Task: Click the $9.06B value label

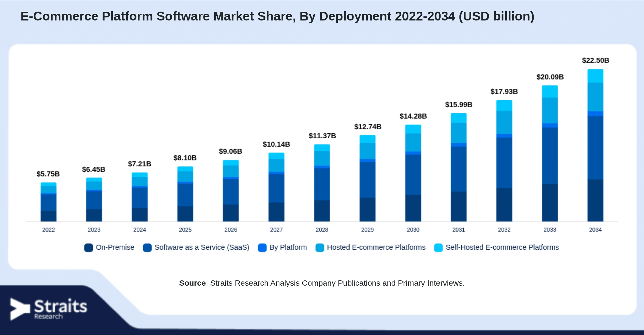Action: click(231, 151)
